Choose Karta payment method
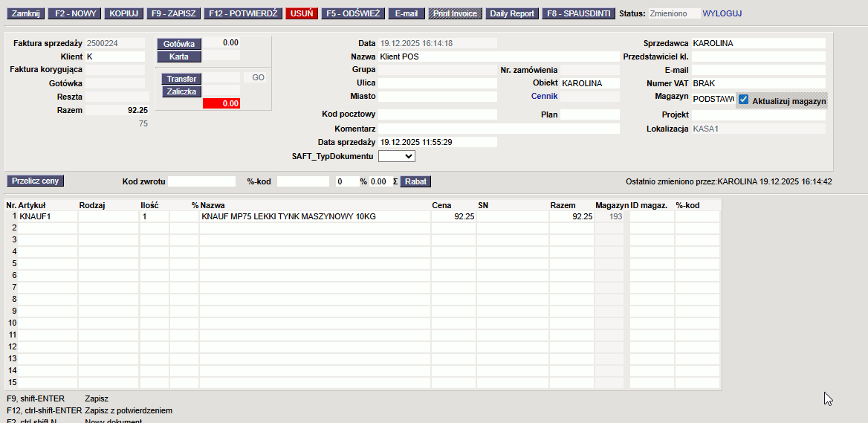 pos(178,56)
